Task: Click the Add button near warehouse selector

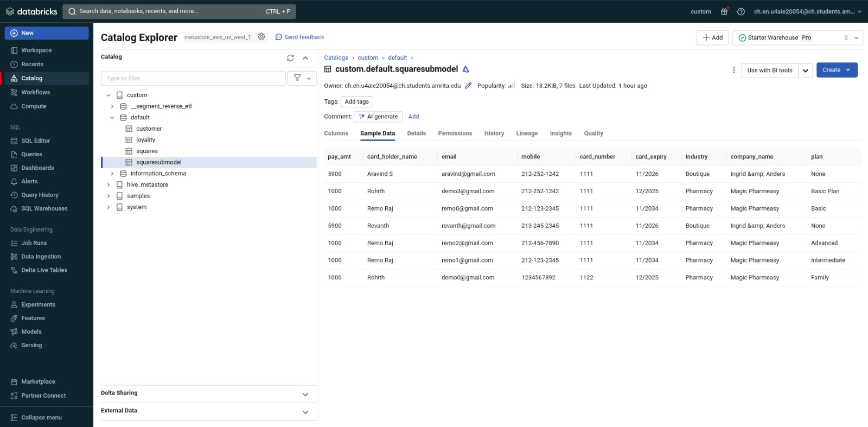Action: coord(713,37)
